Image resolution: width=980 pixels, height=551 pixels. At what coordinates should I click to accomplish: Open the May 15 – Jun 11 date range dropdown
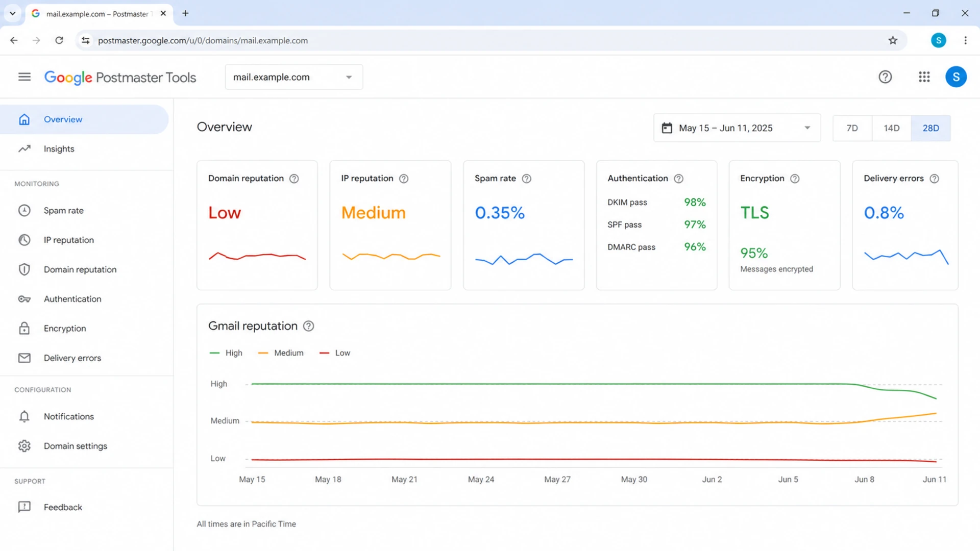pos(737,128)
